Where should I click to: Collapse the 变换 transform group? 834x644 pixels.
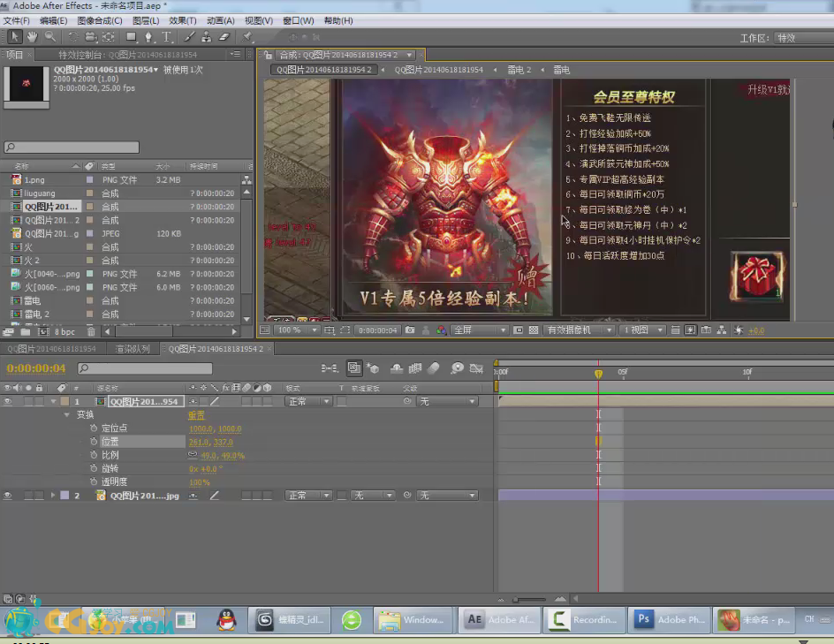66,415
